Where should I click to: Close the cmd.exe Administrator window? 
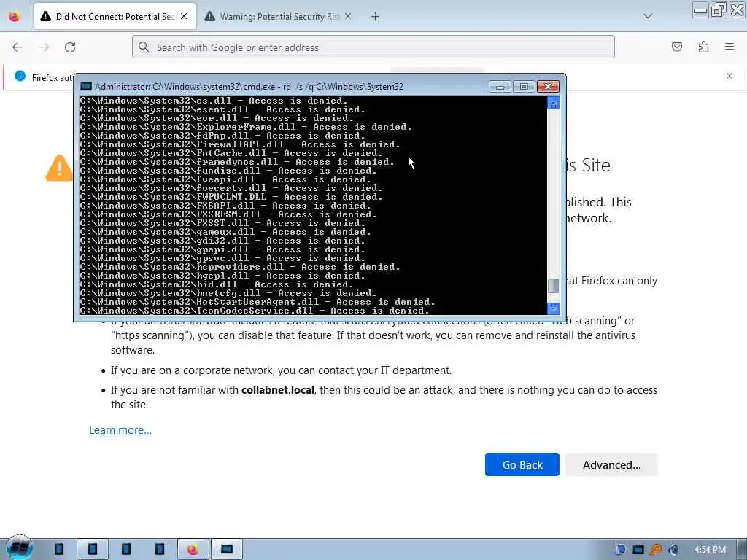pos(548,86)
